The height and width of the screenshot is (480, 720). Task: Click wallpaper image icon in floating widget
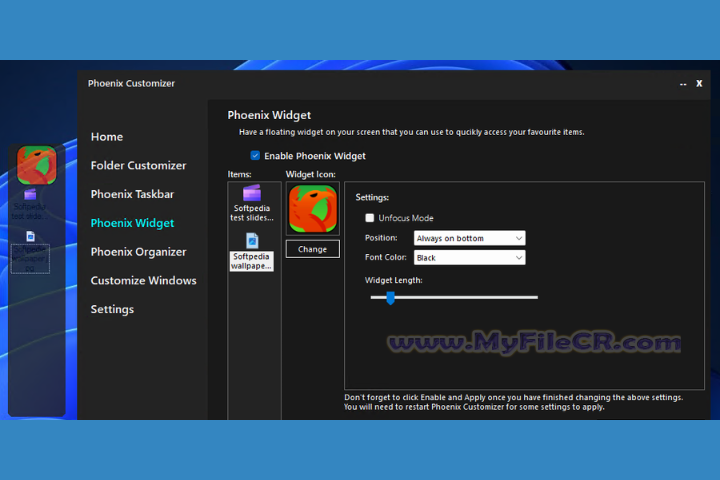pyautogui.click(x=30, y=236)
